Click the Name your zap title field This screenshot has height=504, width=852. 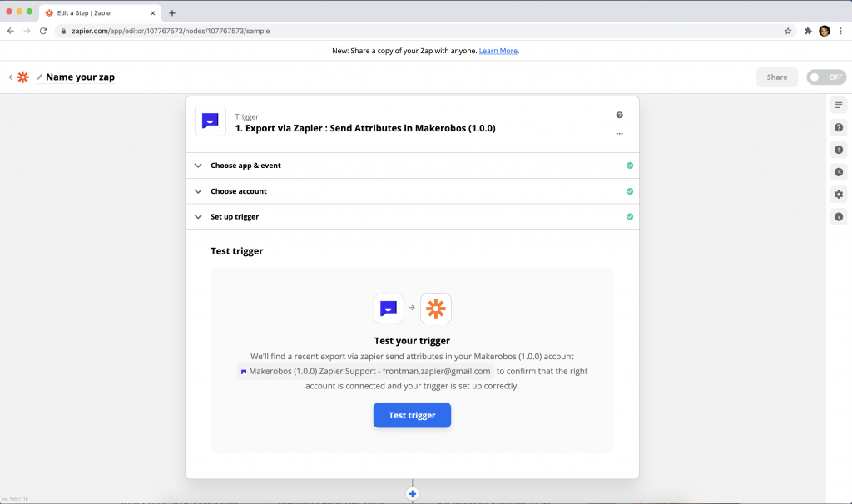(80, 77)
